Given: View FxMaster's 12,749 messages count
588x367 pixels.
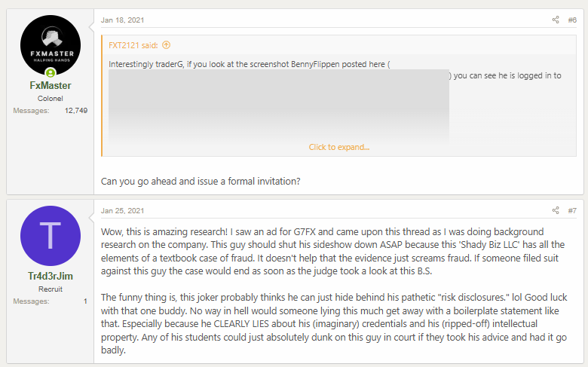Looking at the screenshot, I should [x=76, y=111].
